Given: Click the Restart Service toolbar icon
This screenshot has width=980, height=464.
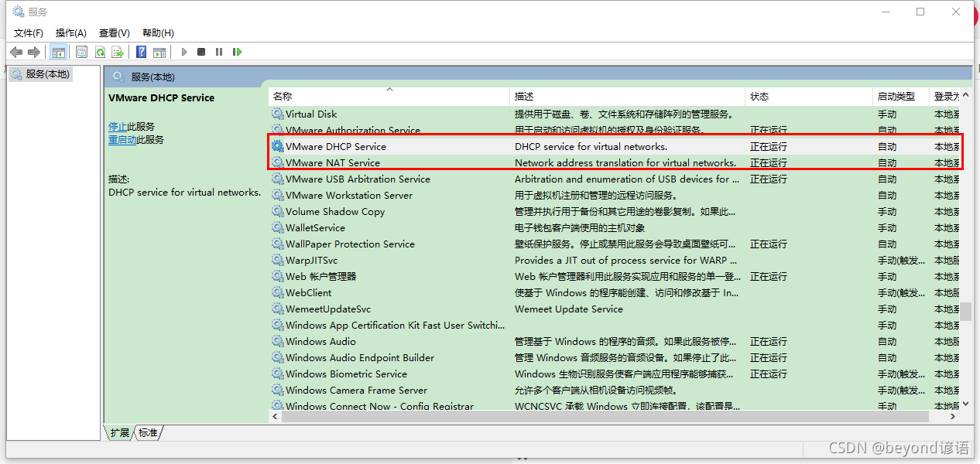Looking at the screenshot, I should (x=237, y=52).
